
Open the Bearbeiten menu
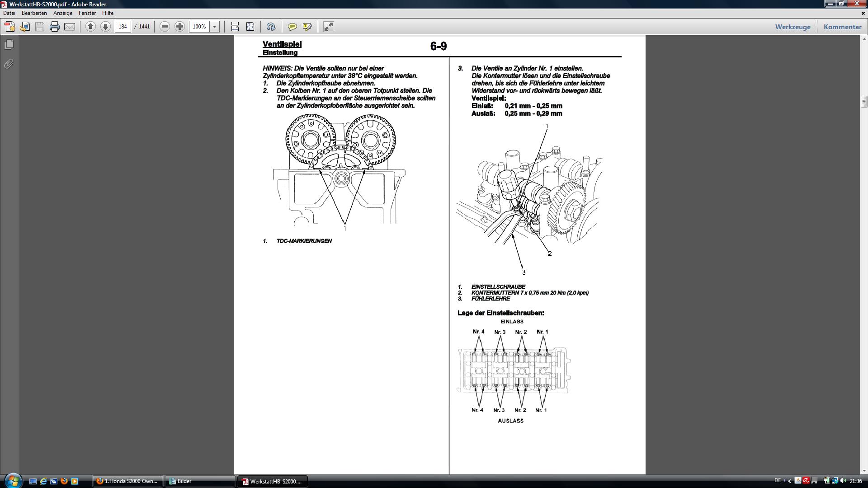(34, 13)
